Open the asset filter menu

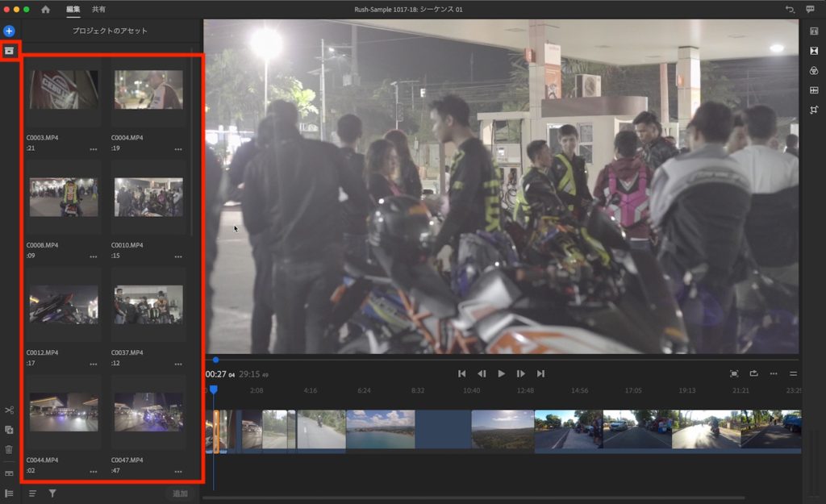pos(52,493)
